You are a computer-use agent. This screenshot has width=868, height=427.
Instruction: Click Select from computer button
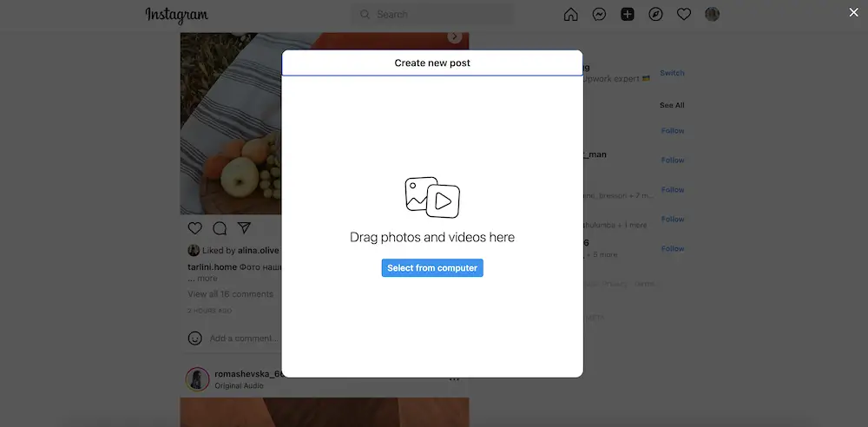click(432, 268)
